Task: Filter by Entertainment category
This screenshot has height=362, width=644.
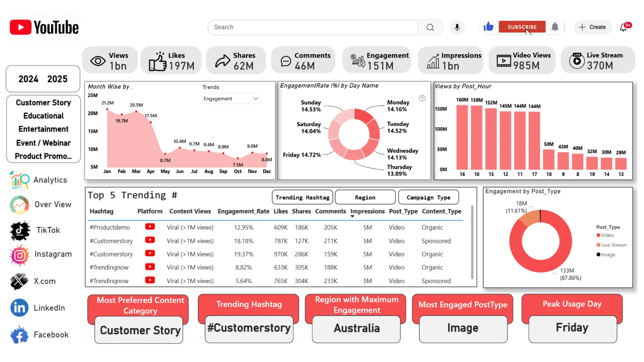Action: [43, 129]
